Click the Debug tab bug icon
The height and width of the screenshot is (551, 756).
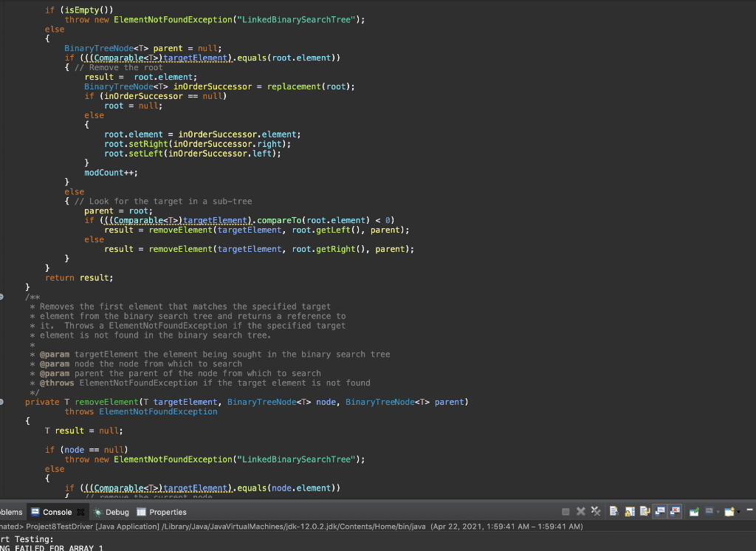coord(98,512)
